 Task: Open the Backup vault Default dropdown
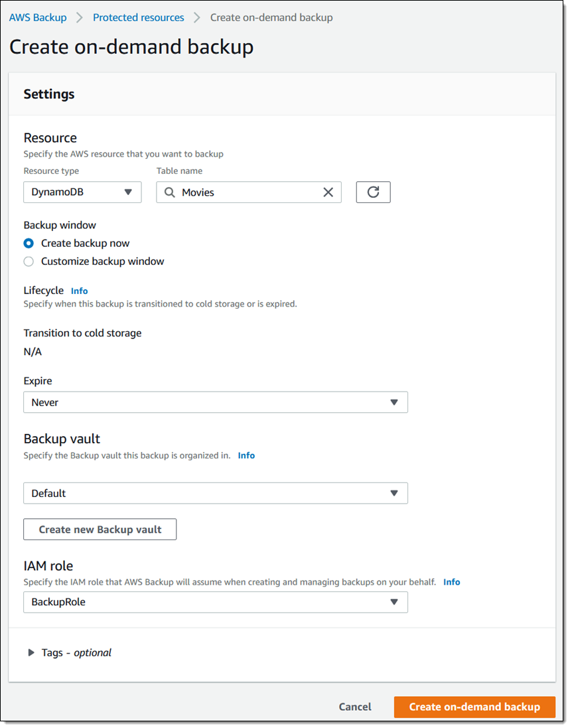click(x=215, y=493)
